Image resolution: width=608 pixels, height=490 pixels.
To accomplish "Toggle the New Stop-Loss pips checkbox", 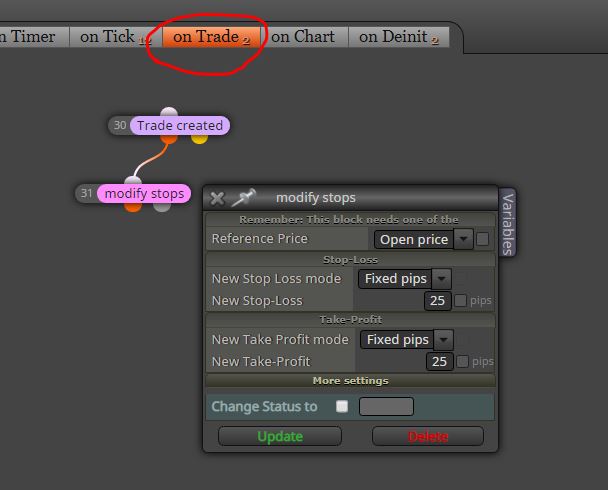I will [460, 301].
